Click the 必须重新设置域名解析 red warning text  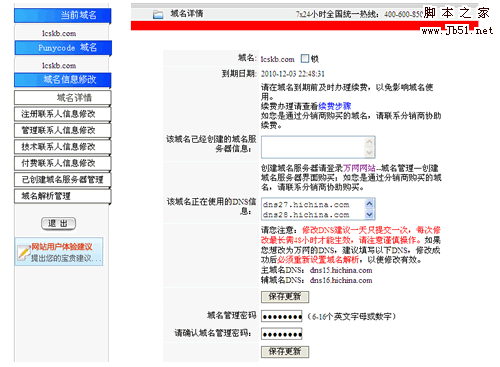318,260
